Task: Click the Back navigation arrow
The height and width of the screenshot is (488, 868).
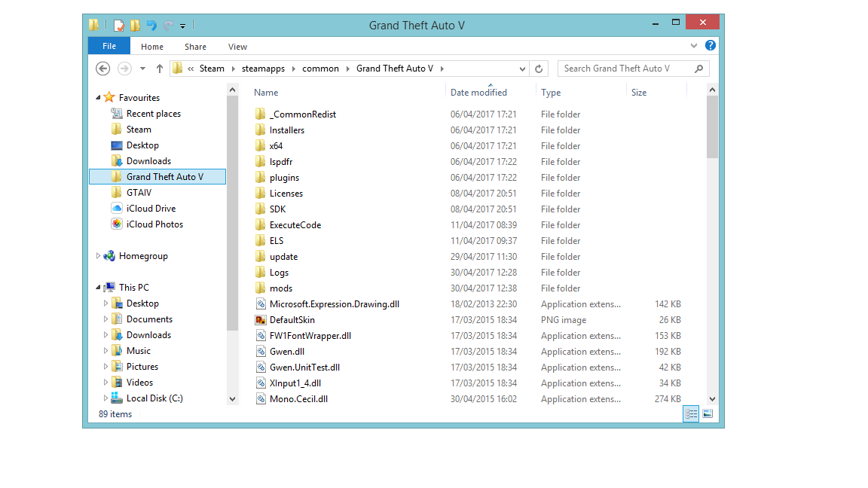Action: click(x=103, y=69)
